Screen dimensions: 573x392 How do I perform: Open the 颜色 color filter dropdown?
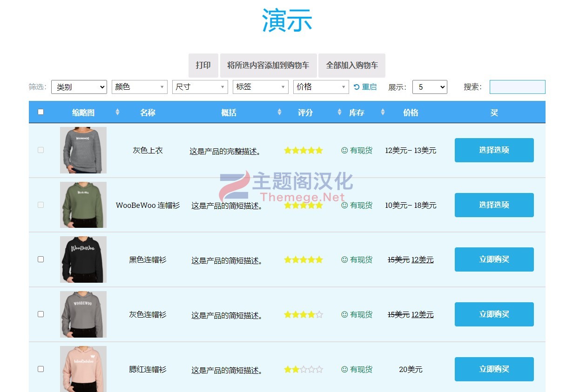(x=140, y=87)
